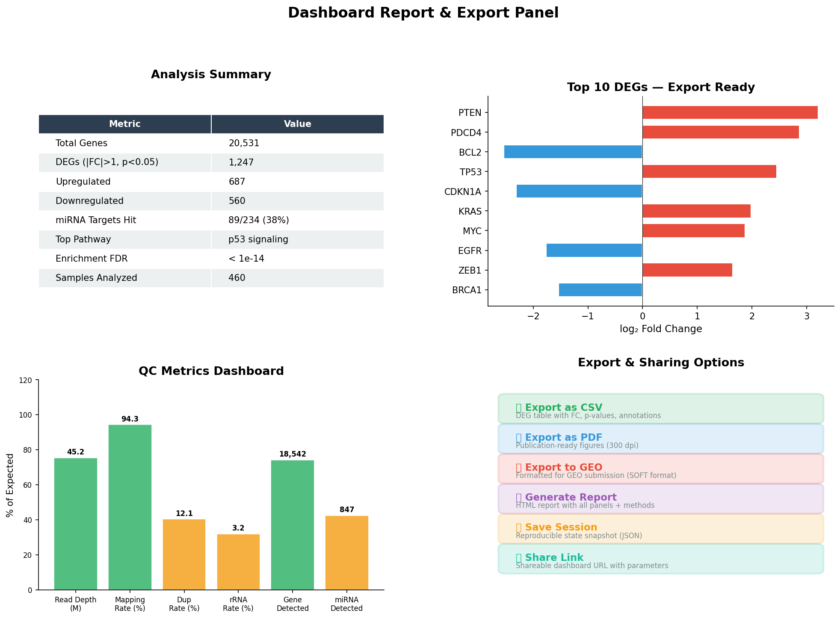Select the BCL2 downregulated blue bar
Image resolution: width=840 pixels, height=619 pixels.
[573, 152]
